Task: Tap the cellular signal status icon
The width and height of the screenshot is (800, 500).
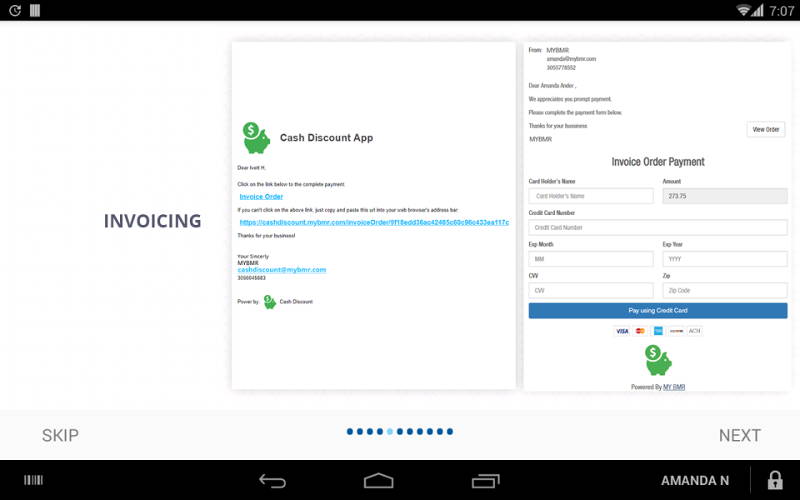Action: coord(757,10)
